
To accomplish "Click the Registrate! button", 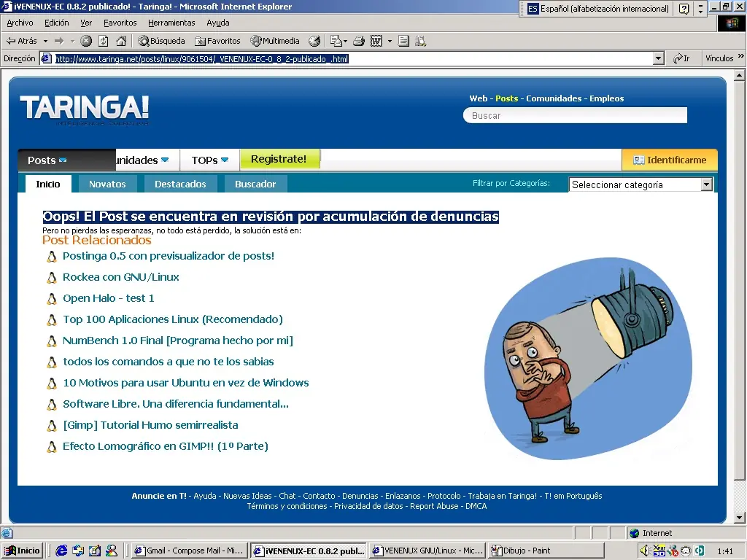I will coord(279,159).
